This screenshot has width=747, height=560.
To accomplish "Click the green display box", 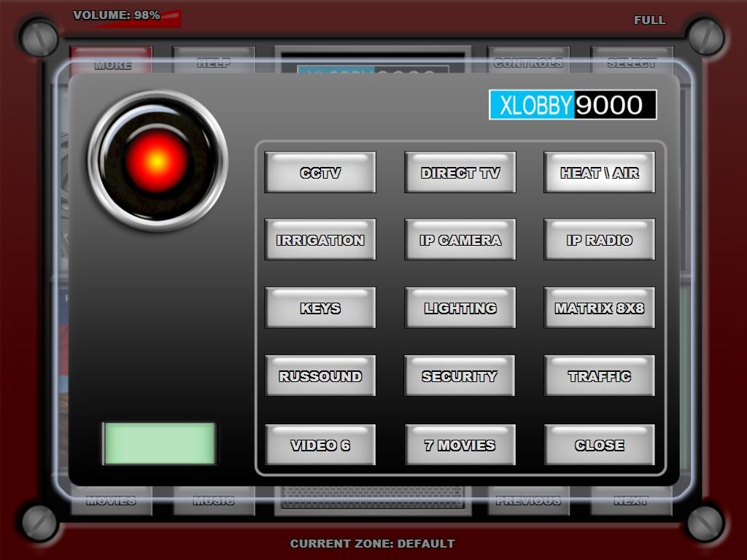I will [160, 443].
